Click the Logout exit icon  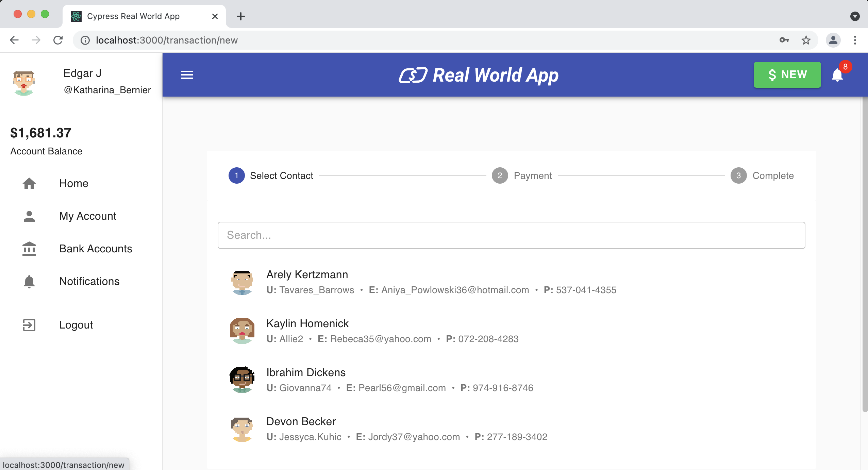pos(29,325)
